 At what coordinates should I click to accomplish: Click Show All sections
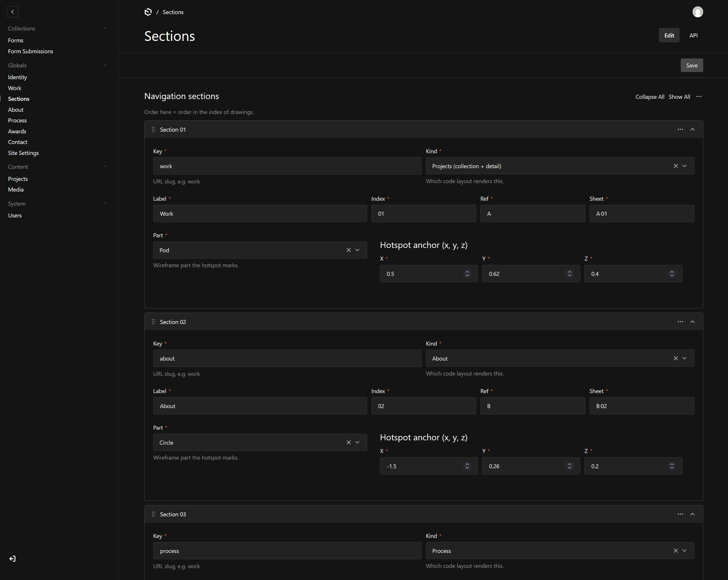click(x=679, y=97)
